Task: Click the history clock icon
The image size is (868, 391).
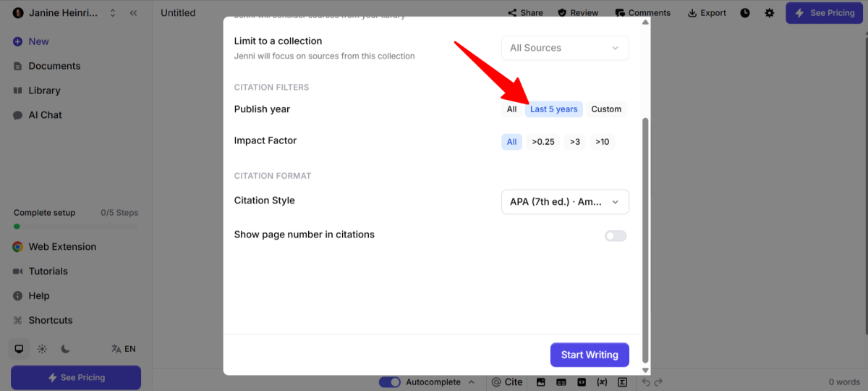Action: 745,13
